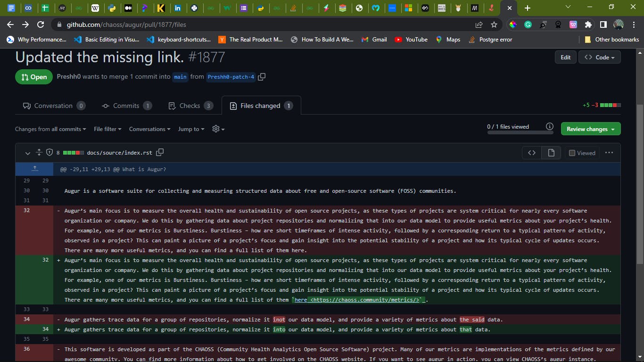Reload the page in Chrome
Viewport: 644px width, 362px height.
(x=41, y=25)
